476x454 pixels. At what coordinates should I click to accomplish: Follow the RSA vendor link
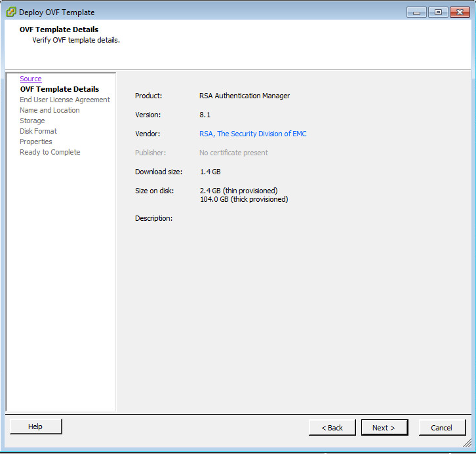coord(253,134)
